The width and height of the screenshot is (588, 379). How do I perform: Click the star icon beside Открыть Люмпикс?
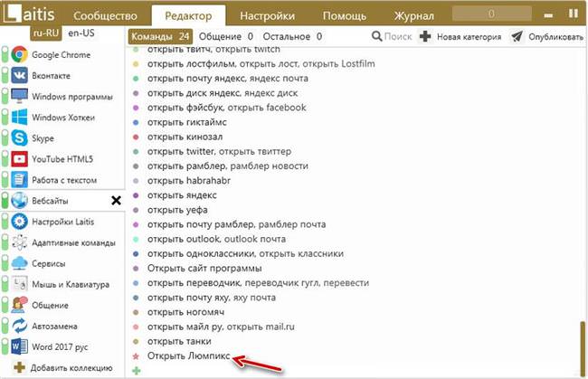click(136, 356)
